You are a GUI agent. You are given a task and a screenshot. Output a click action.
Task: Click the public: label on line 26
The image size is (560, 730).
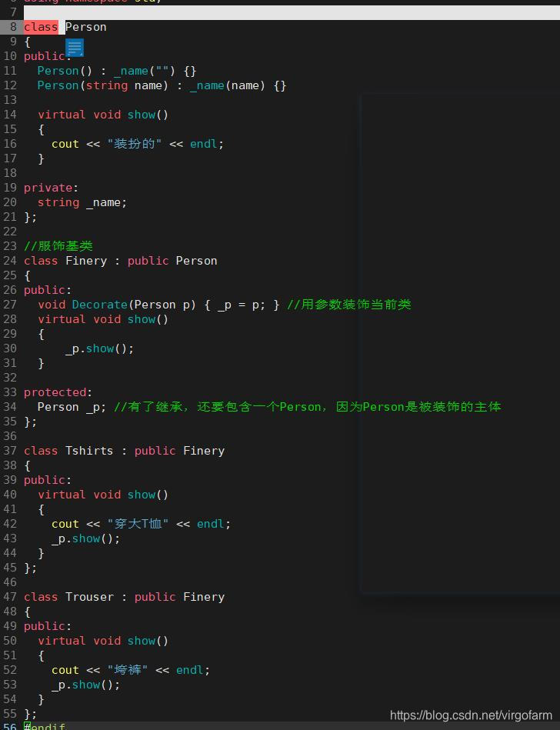[x=48, y=290]
